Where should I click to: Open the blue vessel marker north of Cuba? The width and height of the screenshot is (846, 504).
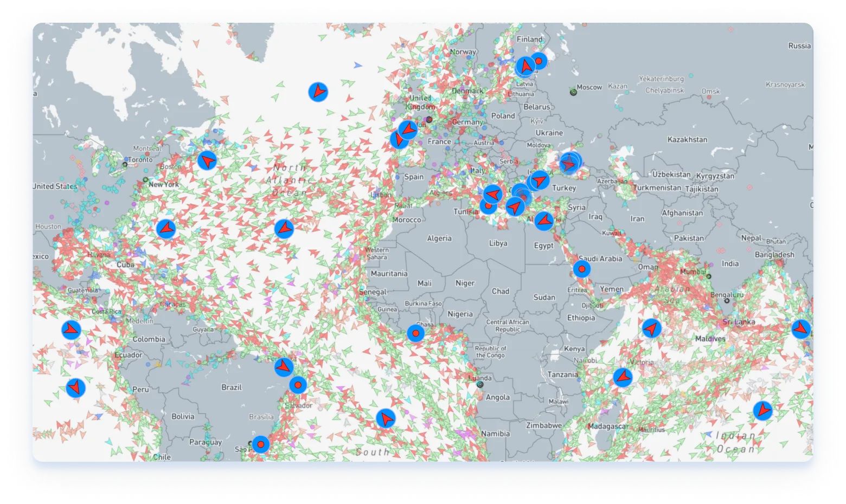coord(166,229)
